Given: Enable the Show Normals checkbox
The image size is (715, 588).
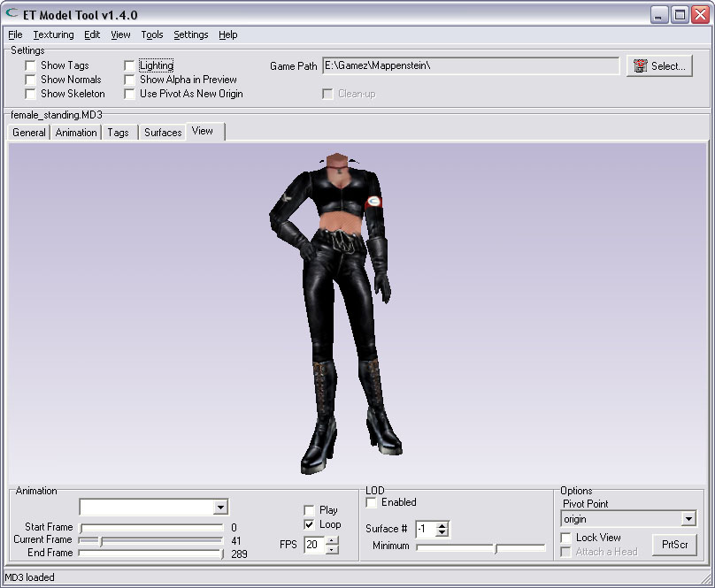Looking at the screenshot, I should [x=30, y=80].
